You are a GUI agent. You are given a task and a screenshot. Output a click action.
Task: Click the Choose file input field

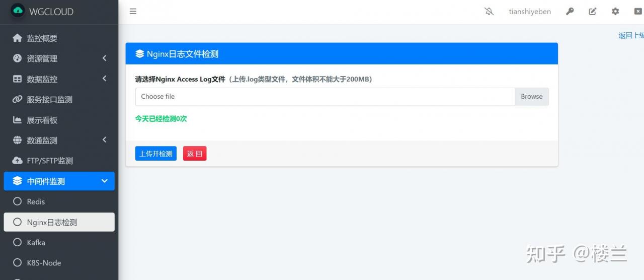(x=325, y=97)
